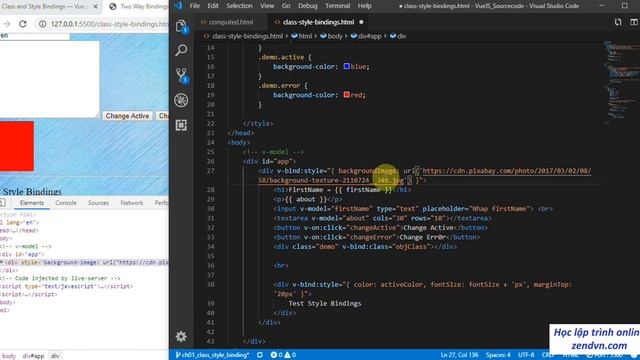Select the Class and Style Bindings browser tab
Image resolution: width=640 pixels, height=360 pixels.
coord(45,7)
